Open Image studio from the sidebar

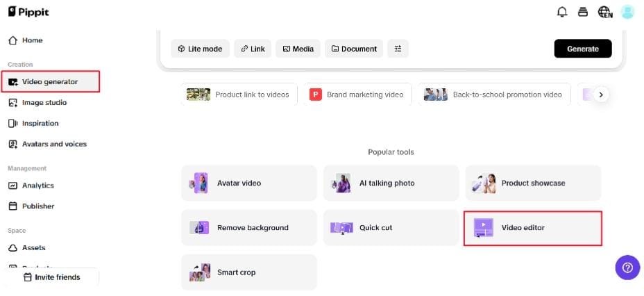44,102
